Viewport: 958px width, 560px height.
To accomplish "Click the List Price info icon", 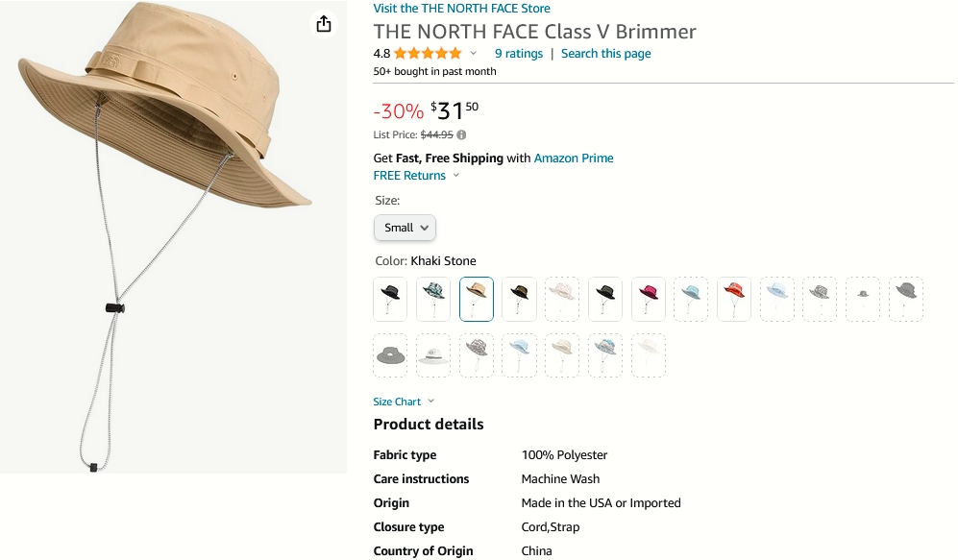I will pos(461,135).
